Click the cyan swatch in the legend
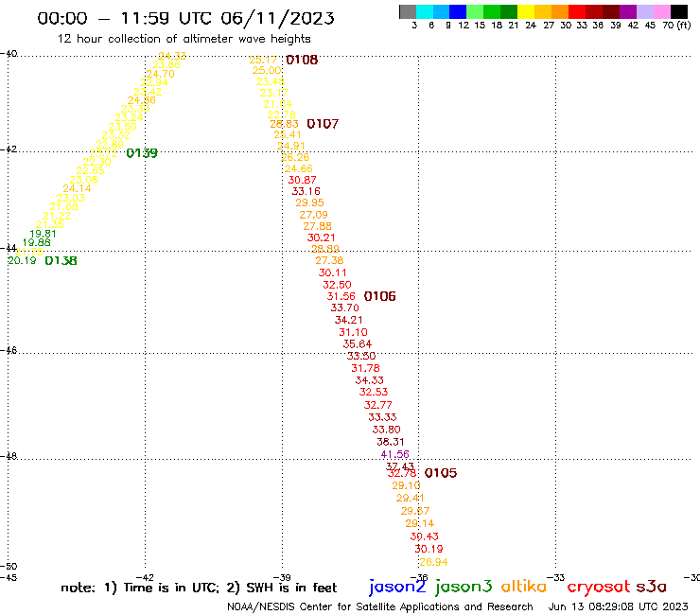Image resolution: width=700 pixels, height=615 pixels. (x=425, y=11)
